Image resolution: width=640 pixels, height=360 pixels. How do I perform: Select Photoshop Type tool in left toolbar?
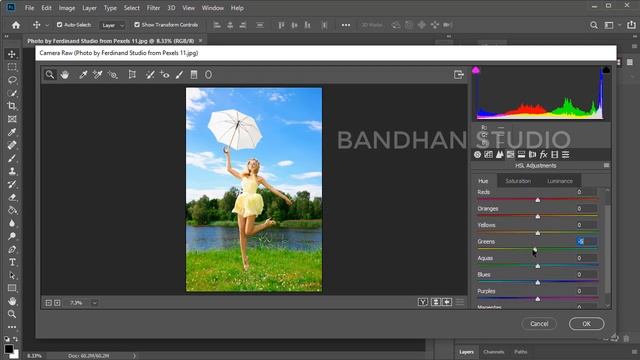pos(12,262)
